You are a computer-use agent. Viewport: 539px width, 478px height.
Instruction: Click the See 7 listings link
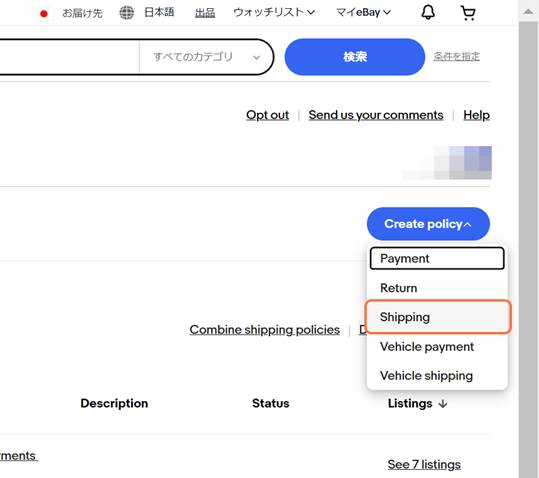[x=424, y=465]
